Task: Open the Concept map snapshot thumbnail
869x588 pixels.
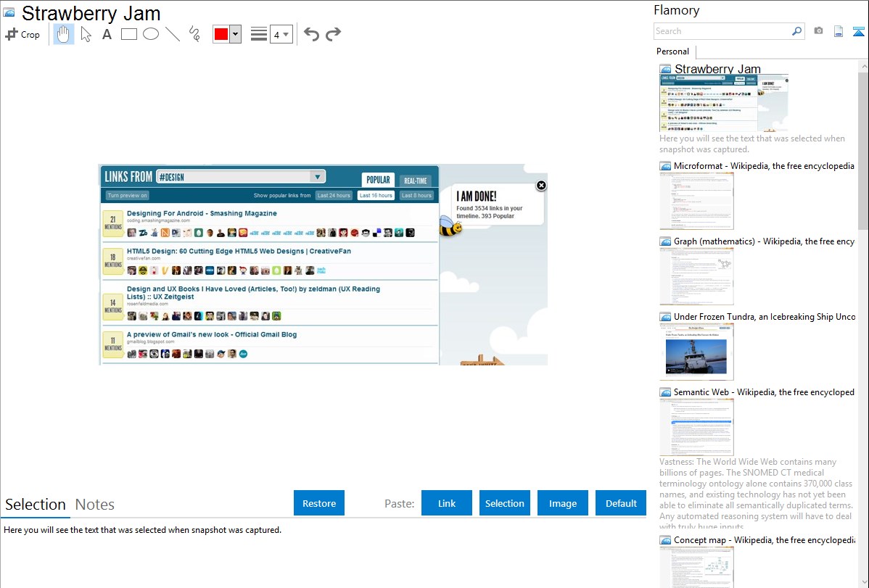Action: point(696,567)
